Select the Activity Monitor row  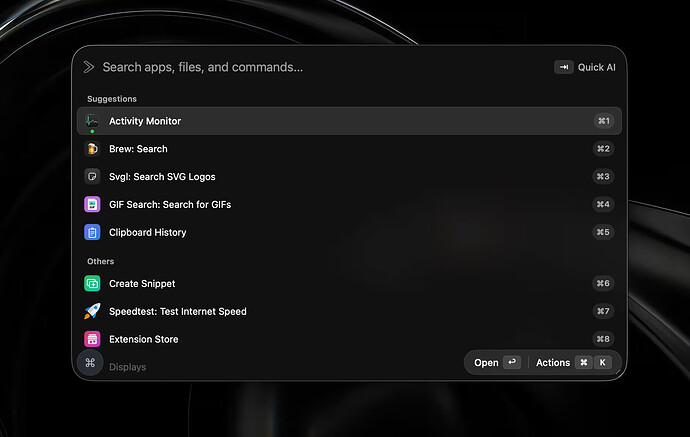[349, 121]
